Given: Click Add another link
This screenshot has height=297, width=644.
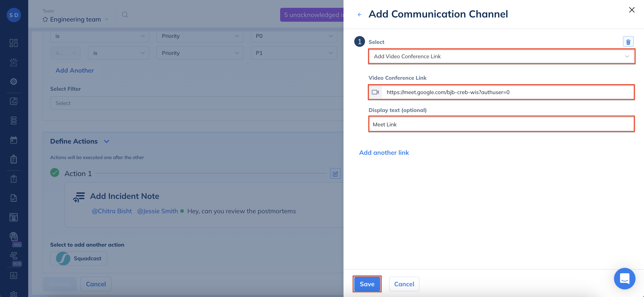Looking at the screenshot, I should pos(384,153).
